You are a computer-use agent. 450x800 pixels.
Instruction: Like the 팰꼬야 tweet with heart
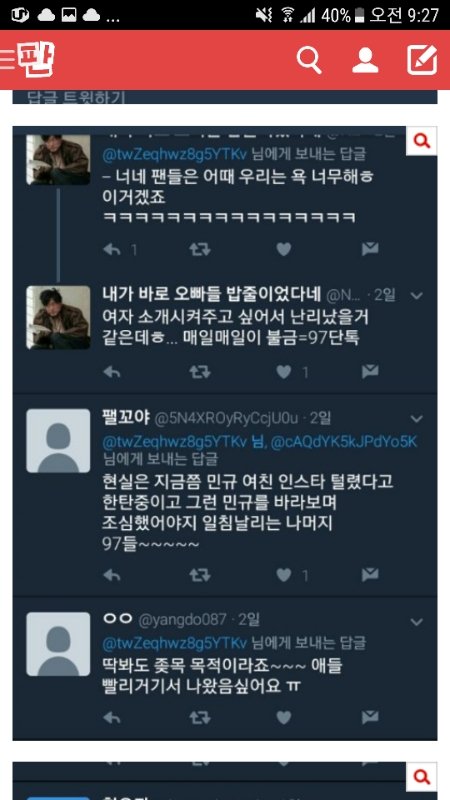[x=284, y=575]
